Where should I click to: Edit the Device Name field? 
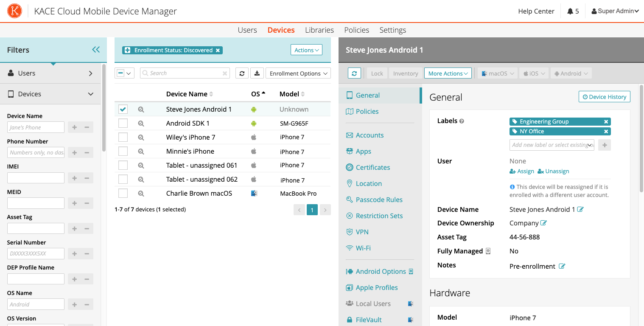(581, 209)
